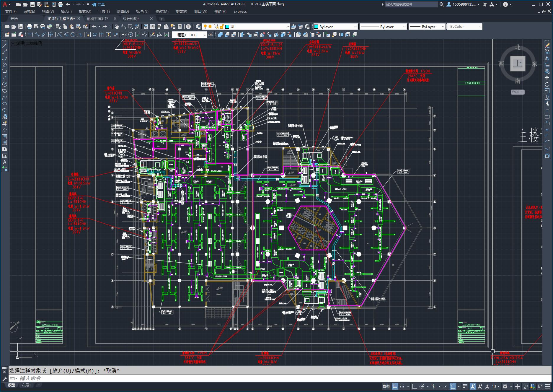553x392 pixels.
Task: Select the Move tool in the modify toolbar
Action: pos(547,78)
